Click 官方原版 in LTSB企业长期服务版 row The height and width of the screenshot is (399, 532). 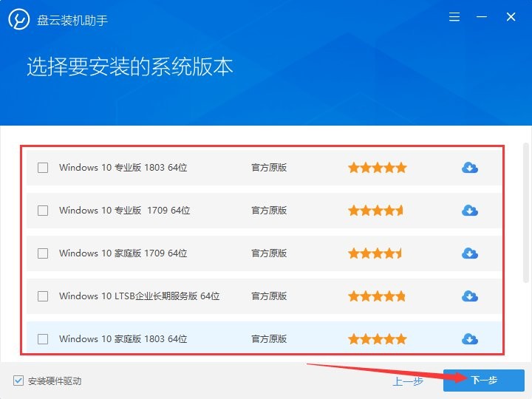[269, 296]
